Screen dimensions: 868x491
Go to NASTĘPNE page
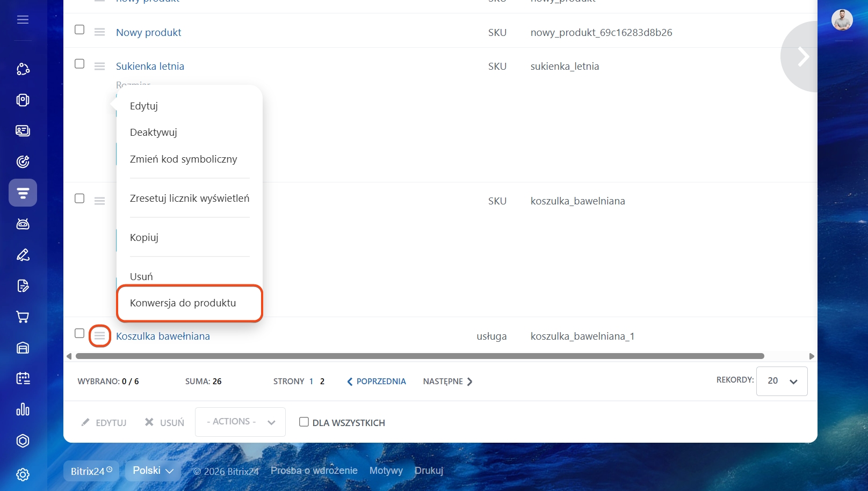point(447,382)
